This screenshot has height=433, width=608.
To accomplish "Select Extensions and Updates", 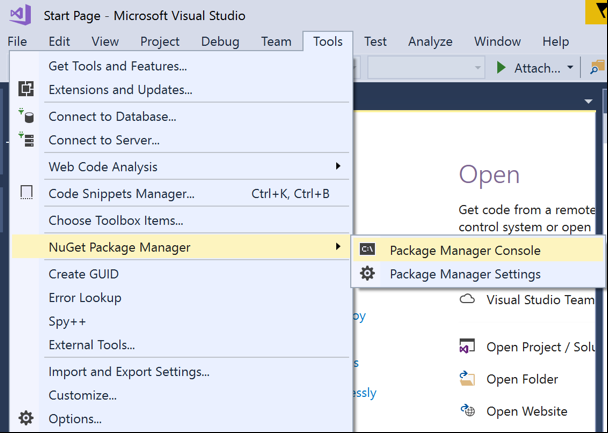I will click(x=181, y=90).
